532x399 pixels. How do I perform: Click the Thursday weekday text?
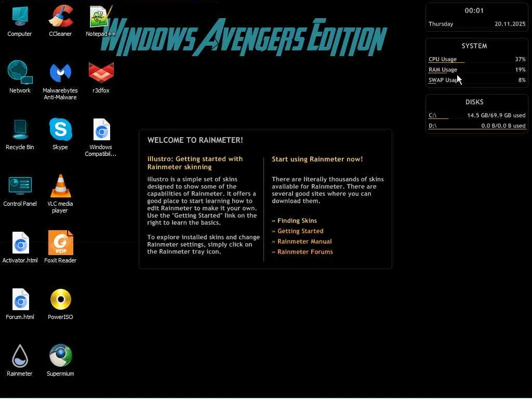pos(441,24)
